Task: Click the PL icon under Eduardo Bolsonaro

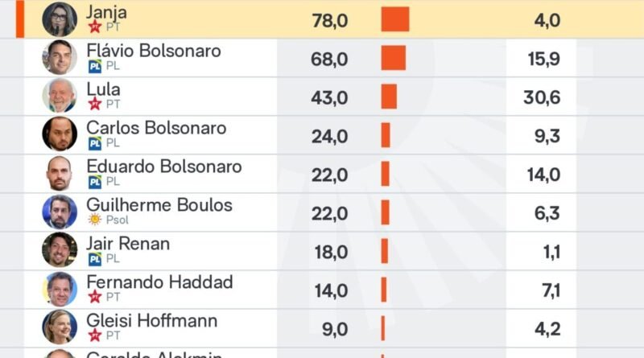Action: click(x=95, y=182)
